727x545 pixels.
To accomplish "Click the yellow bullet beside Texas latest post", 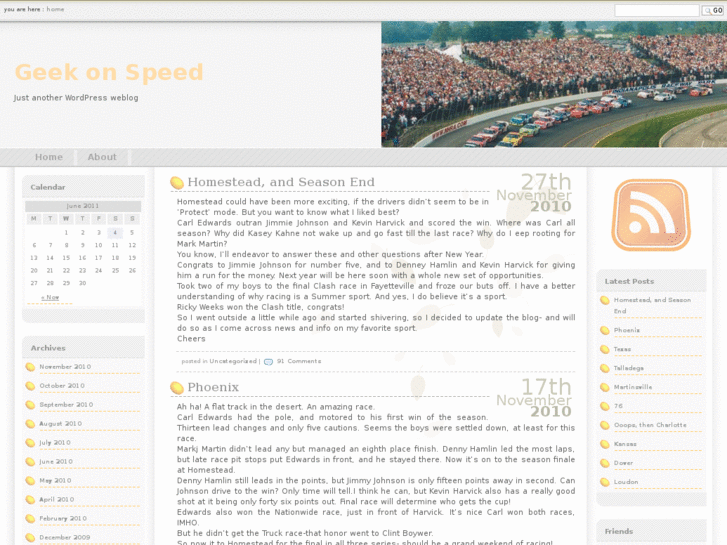I will 605,349.
